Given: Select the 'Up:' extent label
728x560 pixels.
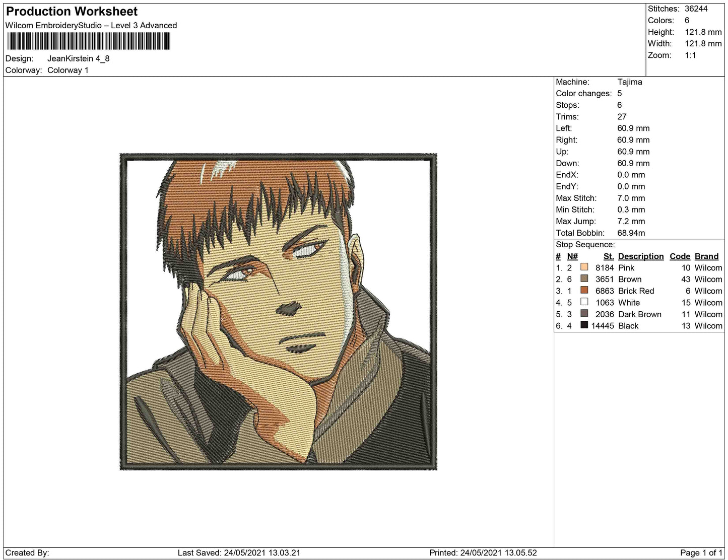Looking at the screenshot, I should (562, 151).
